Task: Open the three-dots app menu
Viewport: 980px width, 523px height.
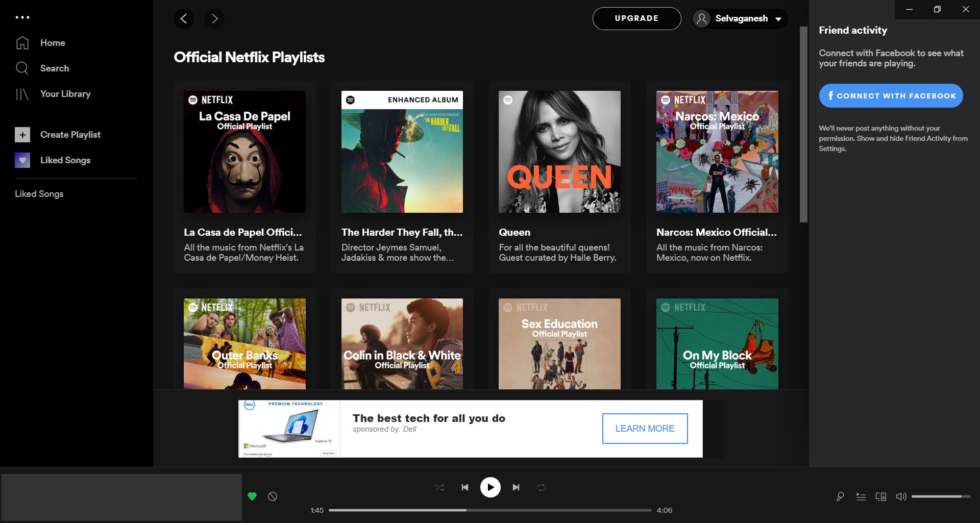Action: (22, 17)
